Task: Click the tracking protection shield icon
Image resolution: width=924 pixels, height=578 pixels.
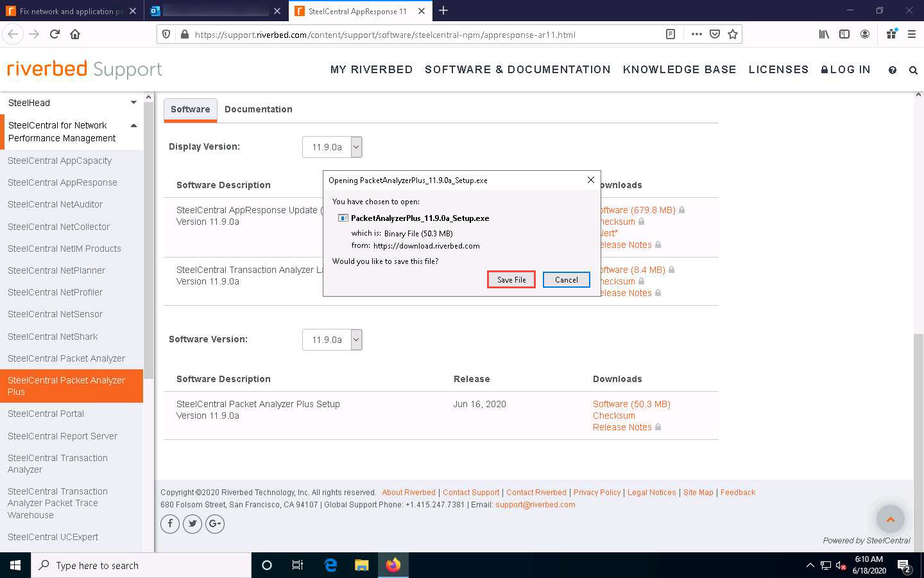Action: (x=166, y=34)
